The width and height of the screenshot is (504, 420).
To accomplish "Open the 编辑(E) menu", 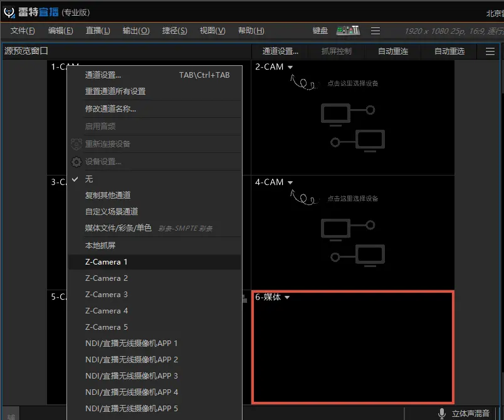I will pyautogui.click(x=60, y=31).
